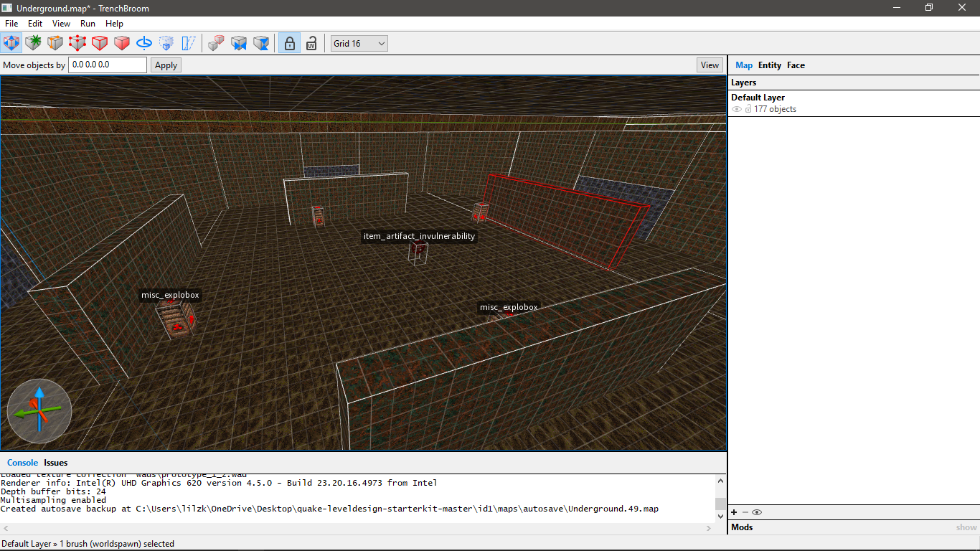Image resolution: width=980 pixels, height=551 pixels.
Task: Select the Edge tool icon
Action: (x=100, y=43)
